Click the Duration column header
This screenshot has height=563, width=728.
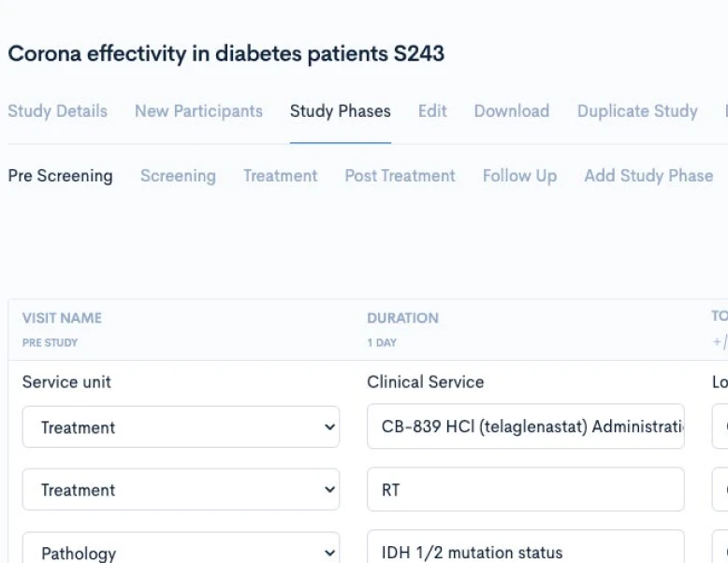click(x=402, y=318)
